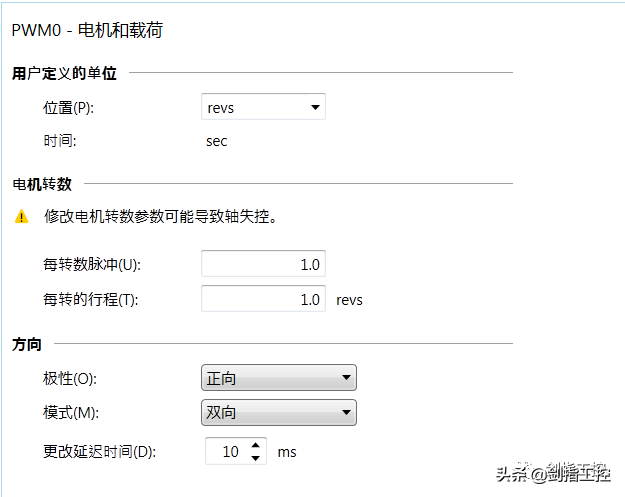625x497 pixels.
Task: Click the 每转的行程(T) input field
Action: point(263,299)
